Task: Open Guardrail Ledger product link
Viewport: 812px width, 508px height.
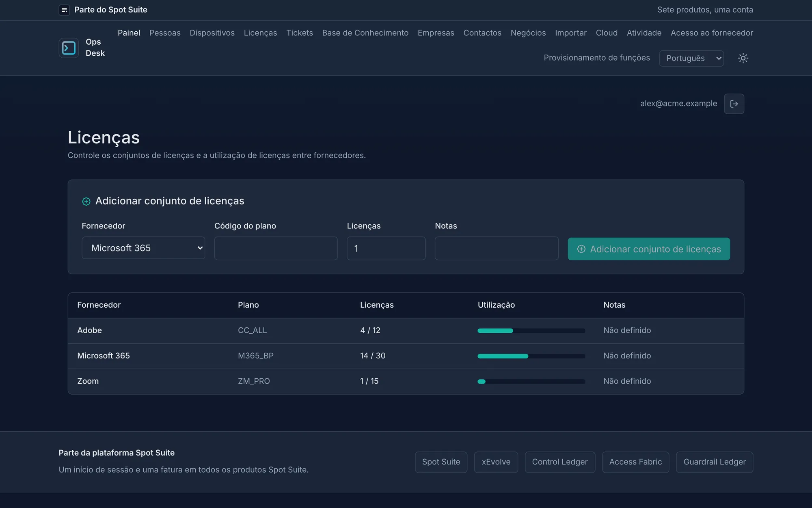Action: click(715, 462)
